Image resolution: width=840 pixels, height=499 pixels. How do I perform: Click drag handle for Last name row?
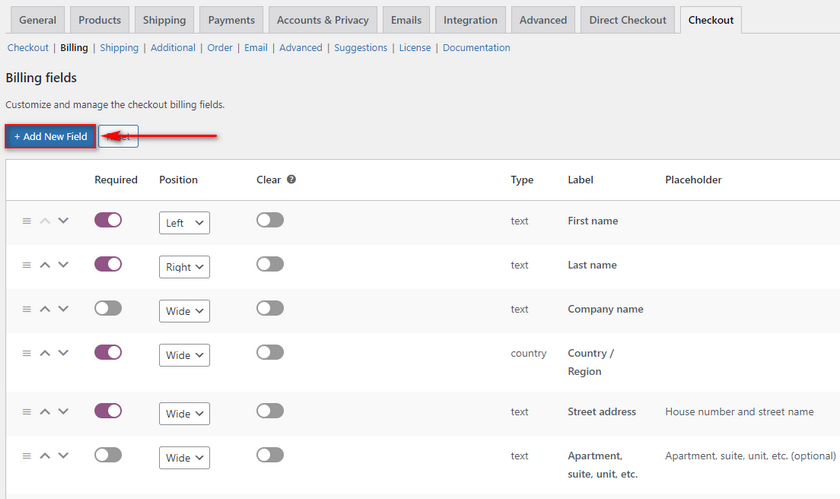[x=26, y=265]
